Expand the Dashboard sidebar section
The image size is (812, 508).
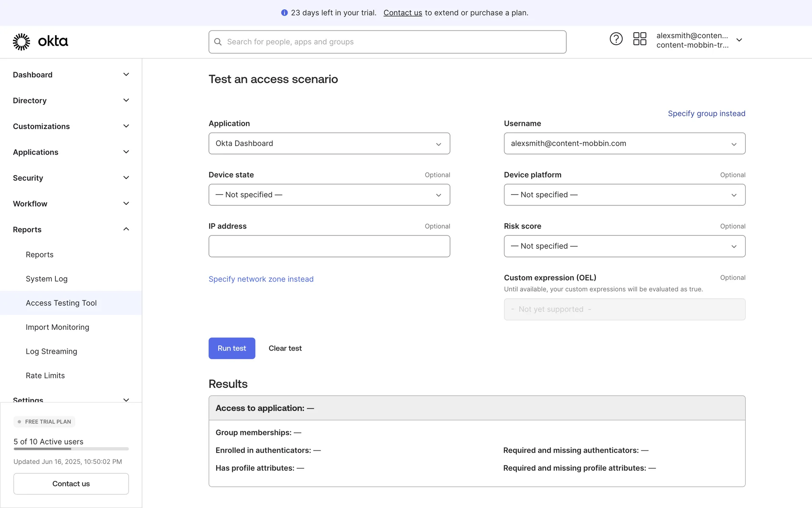point(126,75)
